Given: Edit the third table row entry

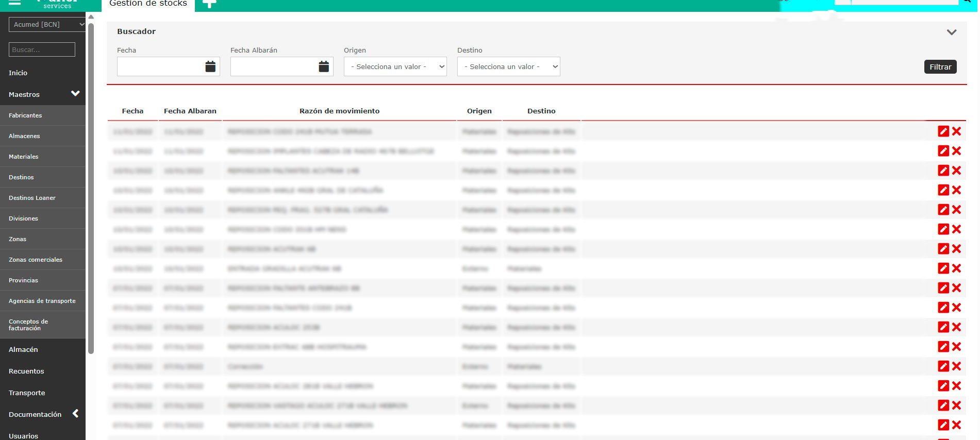Looking at the screenshot, I should (x=943, y=171).
